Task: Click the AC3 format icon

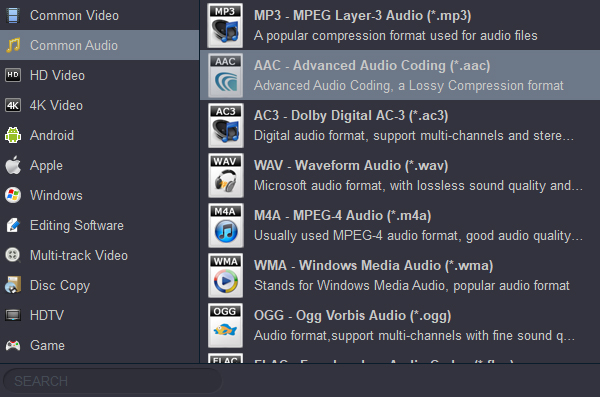Action: point(225,126)
